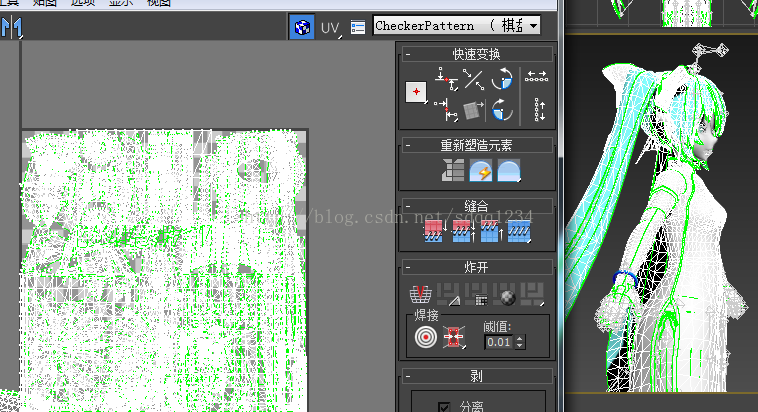Click the Weld Selected red icon
Viewport: 758px width, 412px height.
(x=453, y=337)
